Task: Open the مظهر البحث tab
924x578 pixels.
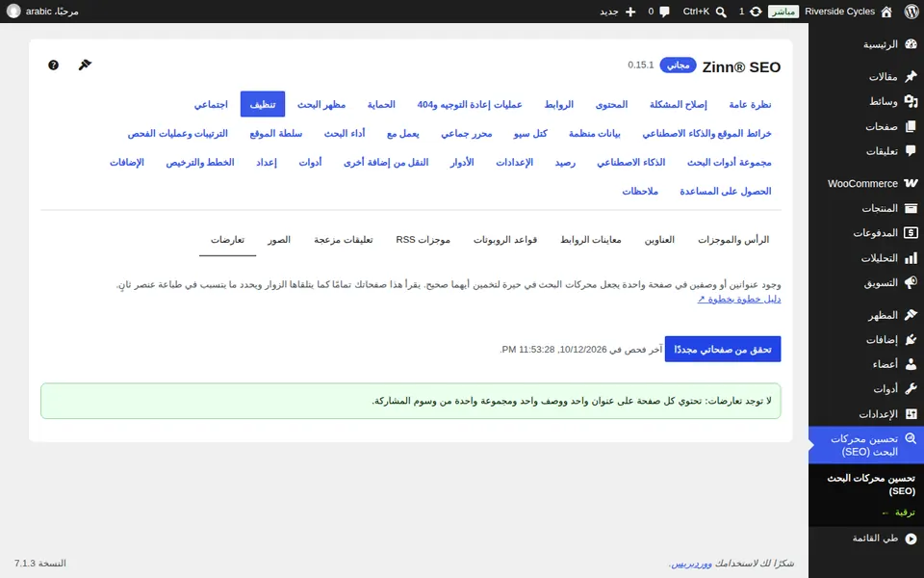Action: click(321, 104)
